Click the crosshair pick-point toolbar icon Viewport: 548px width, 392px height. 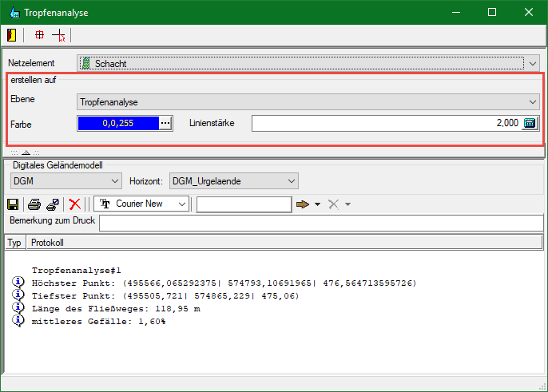point(39,35)
